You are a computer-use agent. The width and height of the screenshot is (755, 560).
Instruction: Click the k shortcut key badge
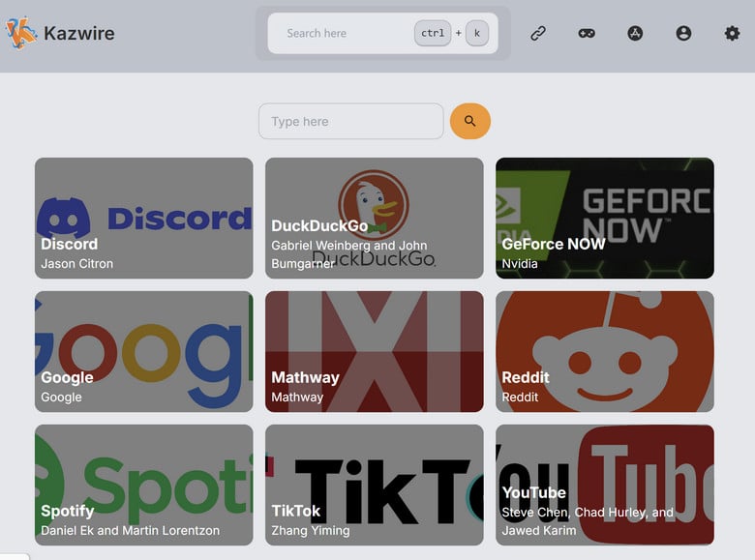click(476, 33)
